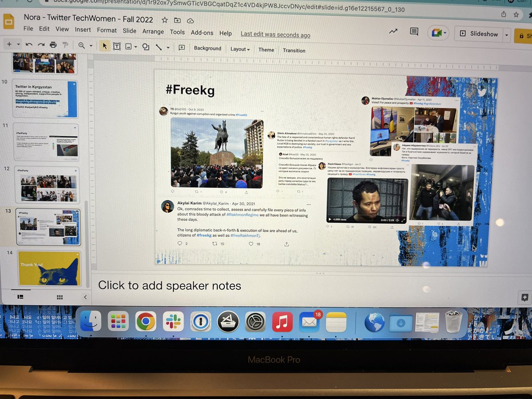The height and width of the screenshot is (399, 532).
Task: Open comment history icon
Action: pos(414,31)
